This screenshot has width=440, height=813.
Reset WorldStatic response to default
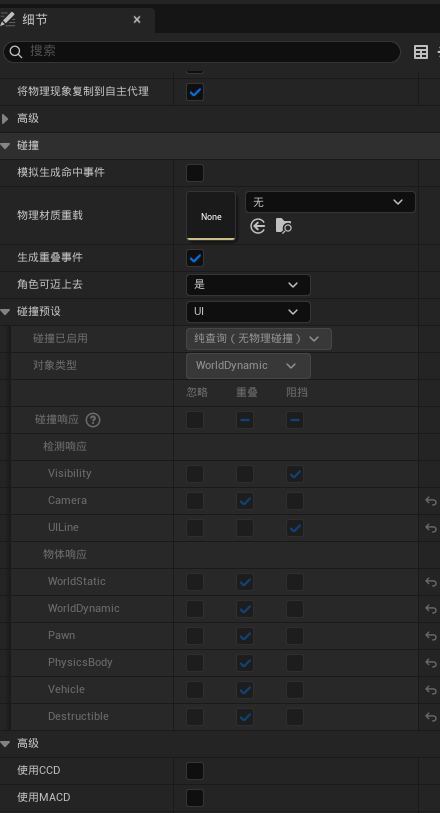click(x=431, y=582)
